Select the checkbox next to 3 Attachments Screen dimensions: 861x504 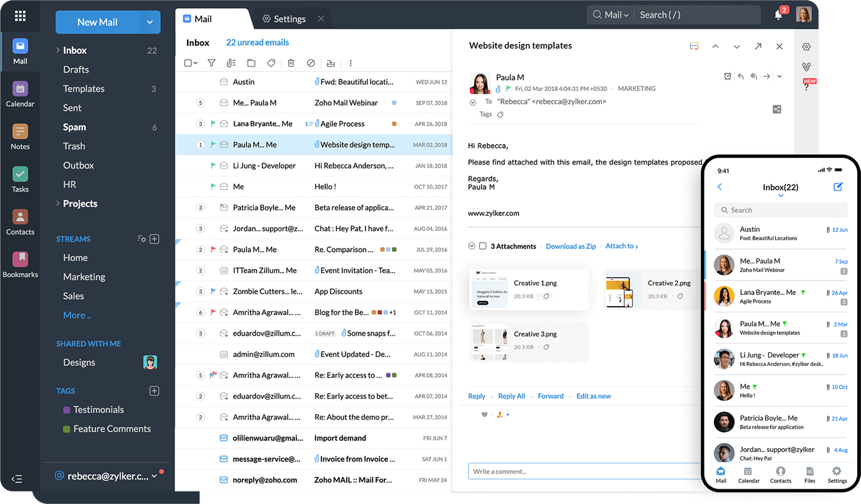pyautogui.click(x=483, y=246)
